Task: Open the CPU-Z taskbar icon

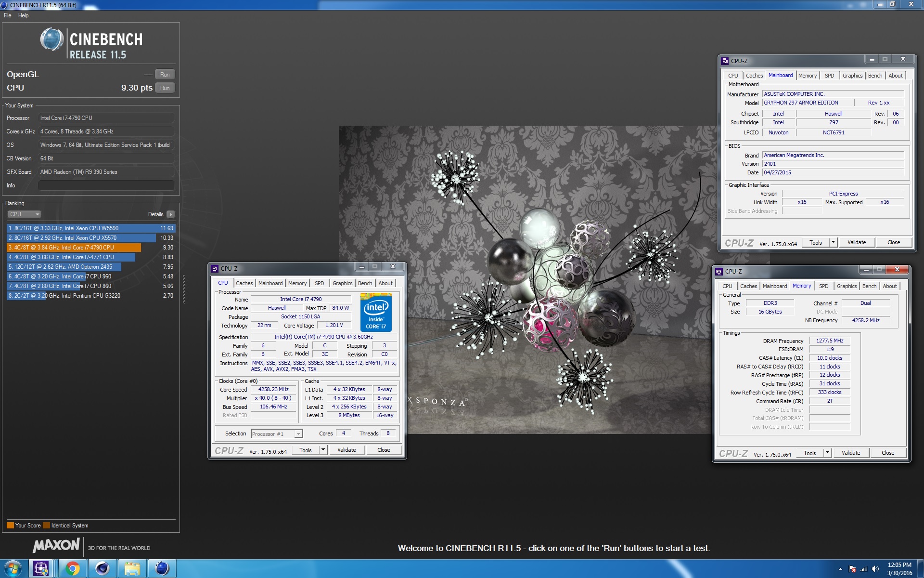Action: point(41,569)
